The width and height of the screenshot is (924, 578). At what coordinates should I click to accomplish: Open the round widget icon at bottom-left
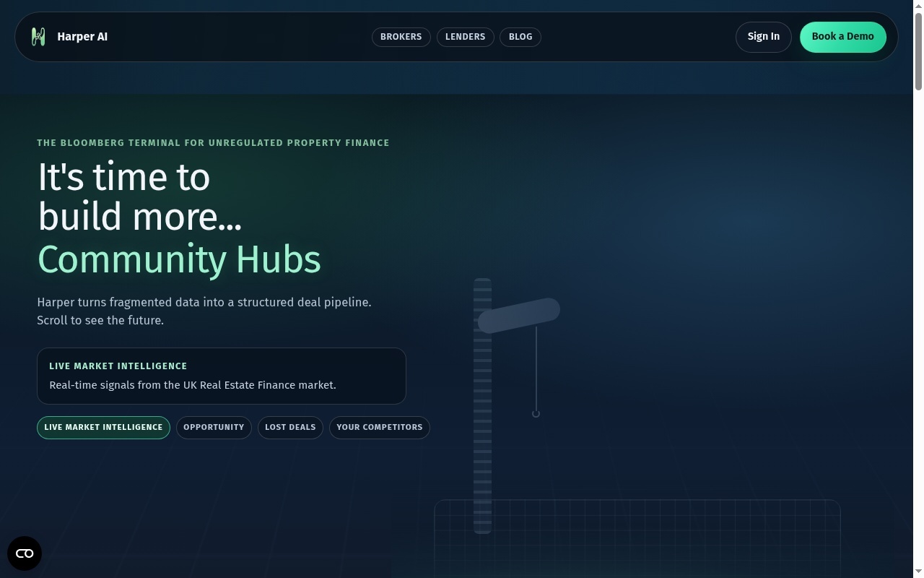click(x=25, y=553)
